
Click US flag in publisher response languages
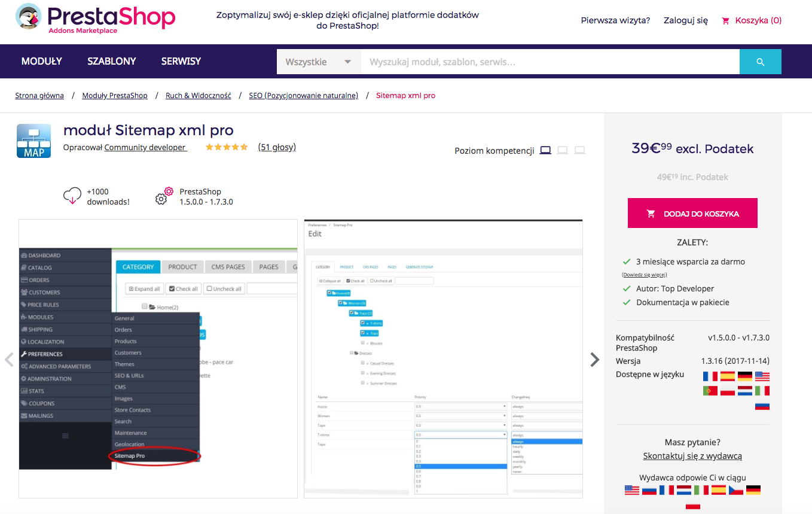pos(632,490)
